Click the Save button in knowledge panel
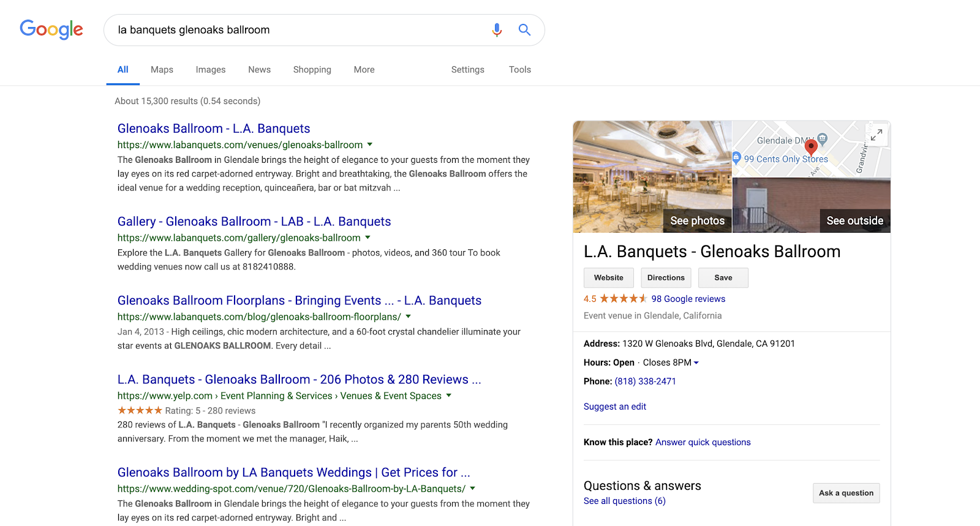 (x=723, y=277)
